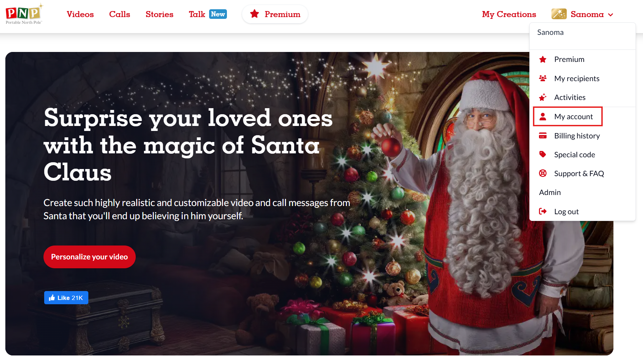Click the Log out arrow icon
This screenshot has height=364, width=643.
pos(543,211)
